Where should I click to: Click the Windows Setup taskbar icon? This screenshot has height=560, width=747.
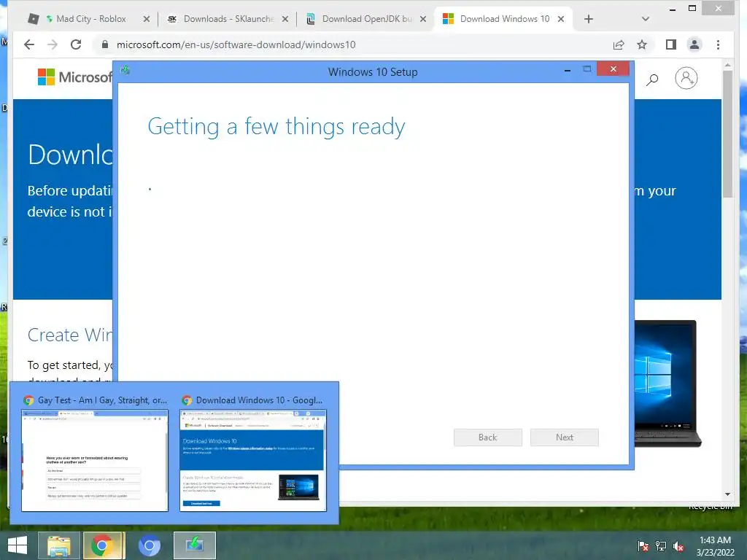(194, 545)
